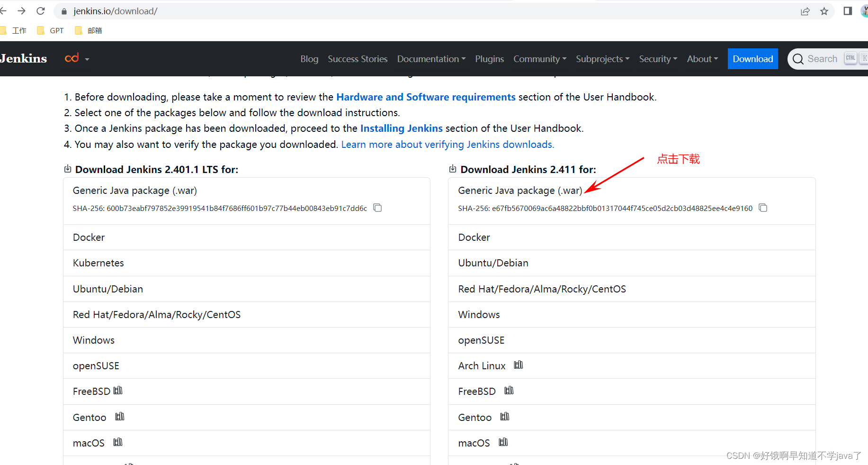Copy the 2.411 war SHA-256 checksum

tap(763, 208)
